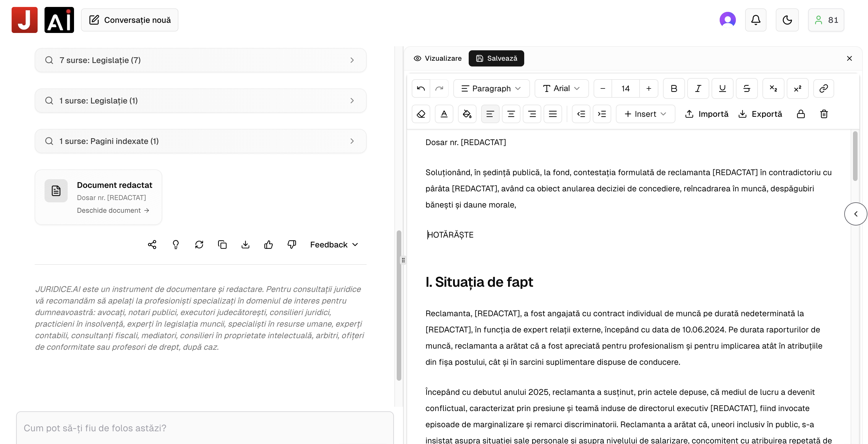Expand the "7 surse: Legislație" sources row
Screen dimensions: 868x444
coord(200,60)
